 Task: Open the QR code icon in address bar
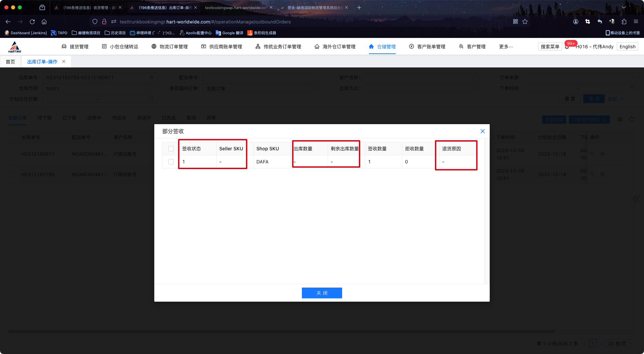click(516, 22)
